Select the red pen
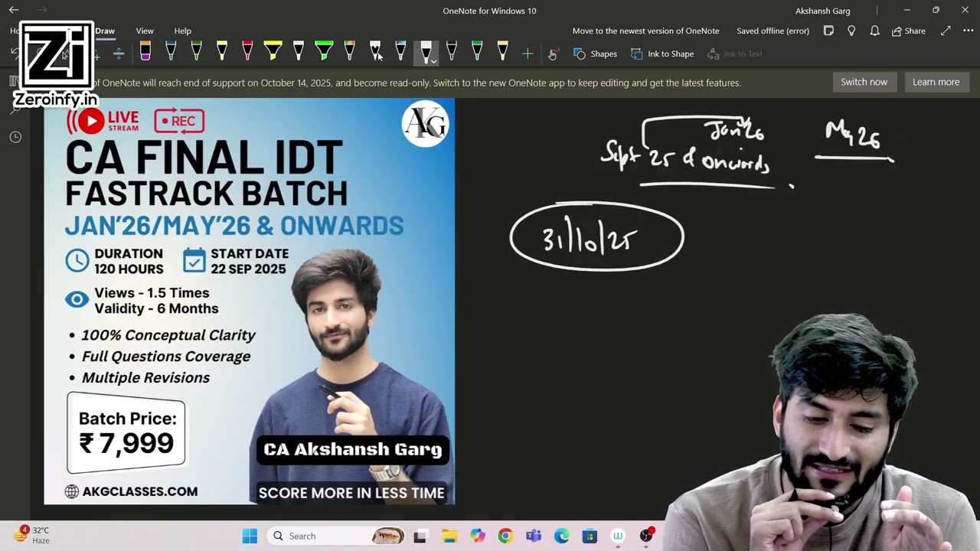 [x=247, y=52]
